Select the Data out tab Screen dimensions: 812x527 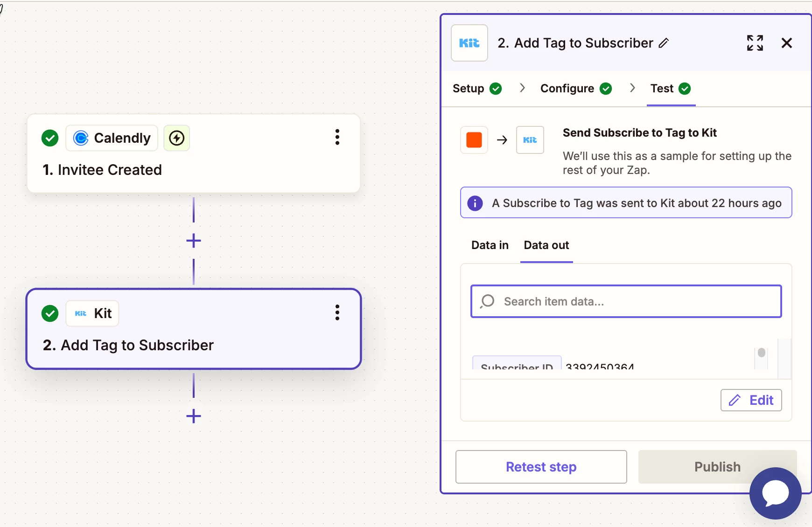coord(546,245)
